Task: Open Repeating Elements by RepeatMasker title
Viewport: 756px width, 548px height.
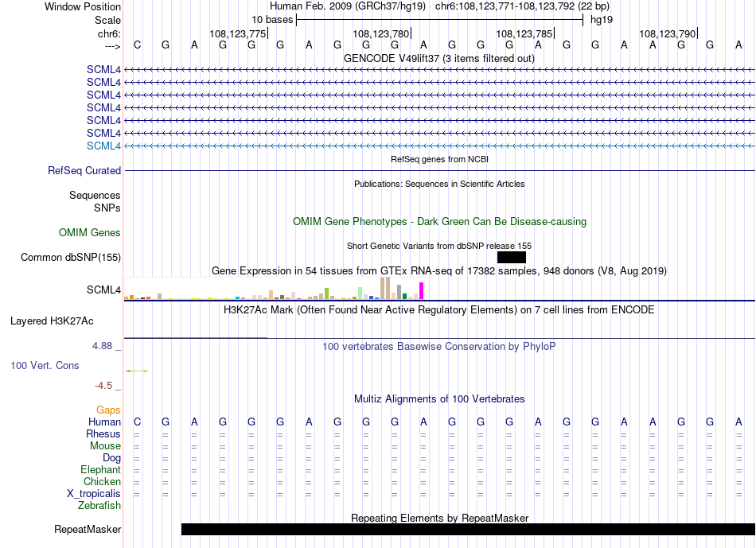Action: (x=439, y=518)
